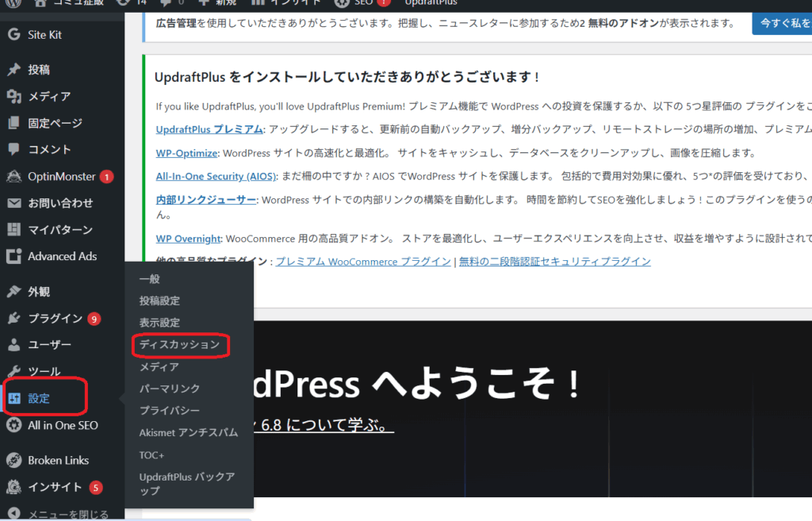
Task: Follow WP-Optimize link
Action: [186, 153]
